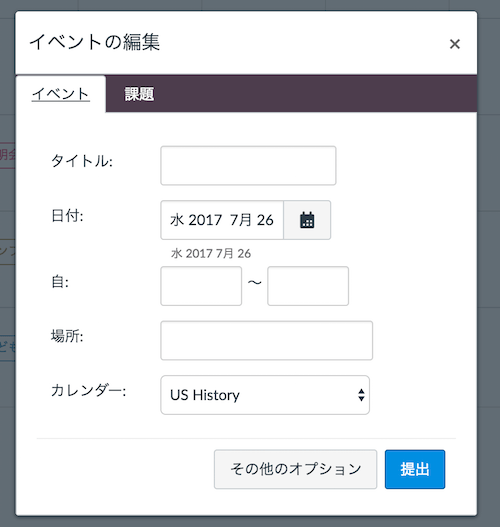Image resolution: width=500 pixels, height=527 pixels.
Task: Click the その他のオプション button
Action: 295,469
